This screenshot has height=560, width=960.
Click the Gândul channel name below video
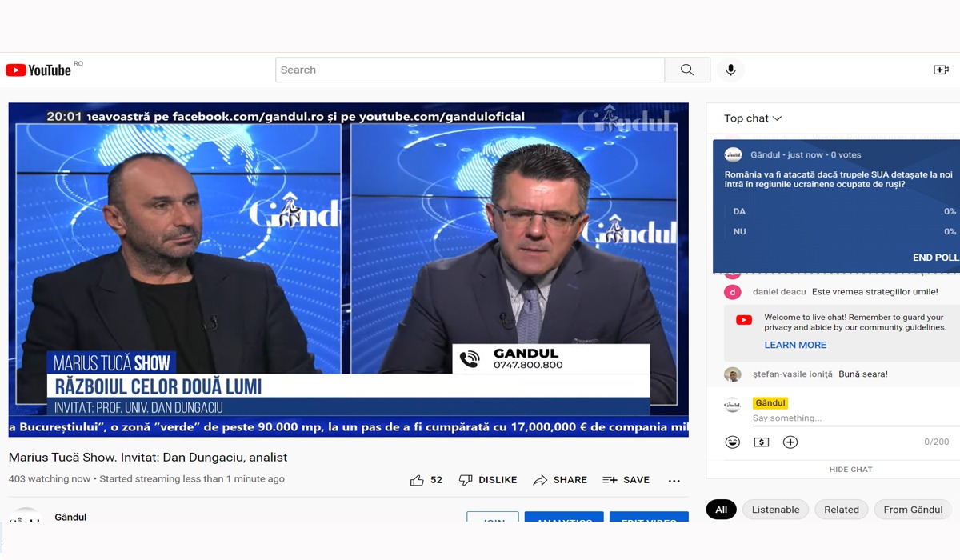pos(70,517)
